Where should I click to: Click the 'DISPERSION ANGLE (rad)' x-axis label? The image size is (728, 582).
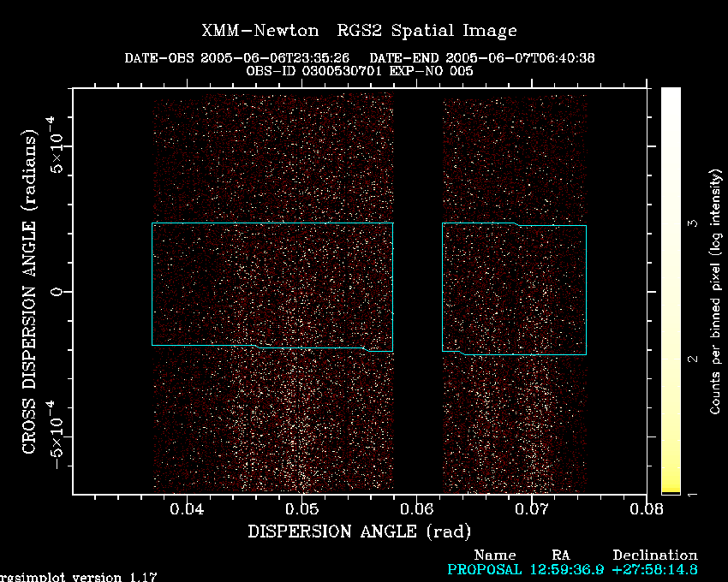pos(360,532)
